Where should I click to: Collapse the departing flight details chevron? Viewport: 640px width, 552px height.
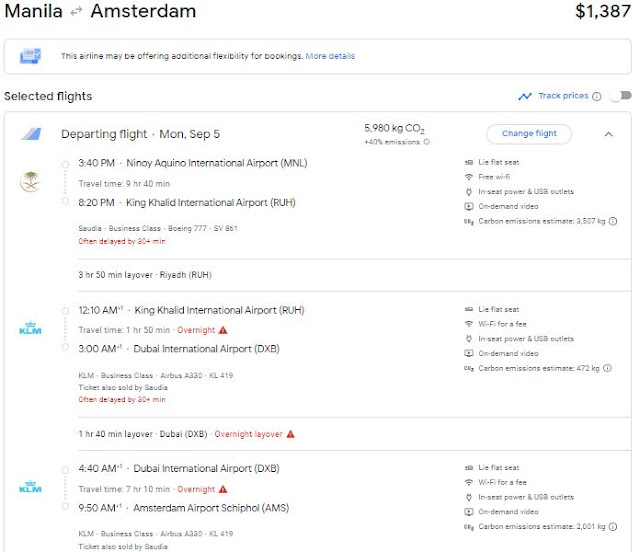(x=609, y=134)
